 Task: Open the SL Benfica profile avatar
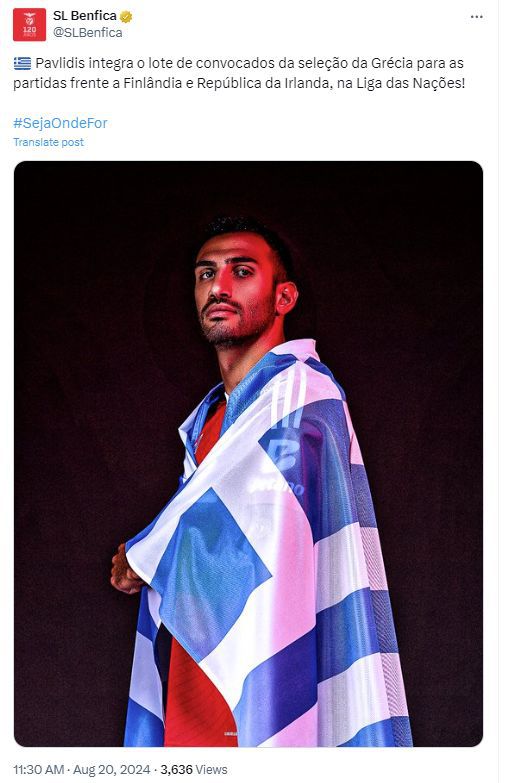pyautogui.click(x=29, y=24)
